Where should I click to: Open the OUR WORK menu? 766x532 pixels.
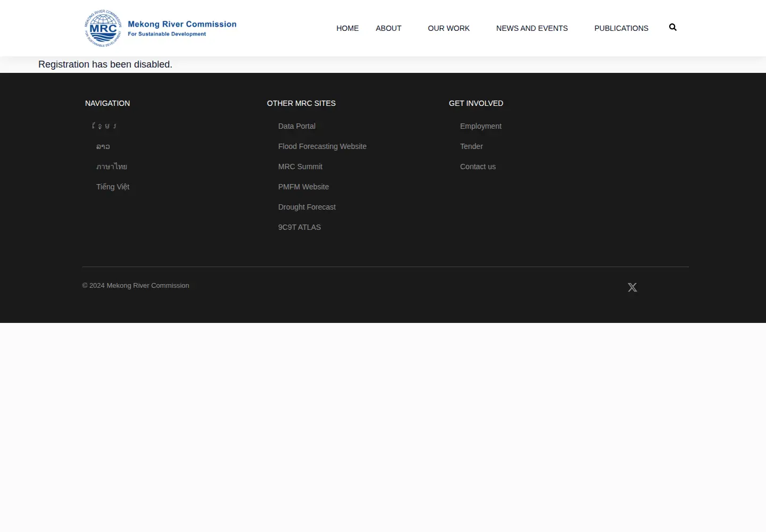click(x=448, y=28)
